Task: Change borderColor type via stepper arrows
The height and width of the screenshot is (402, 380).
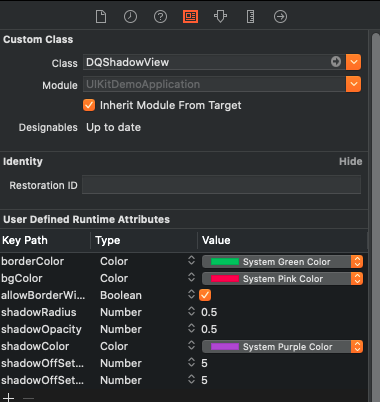Action: point(191,260)
